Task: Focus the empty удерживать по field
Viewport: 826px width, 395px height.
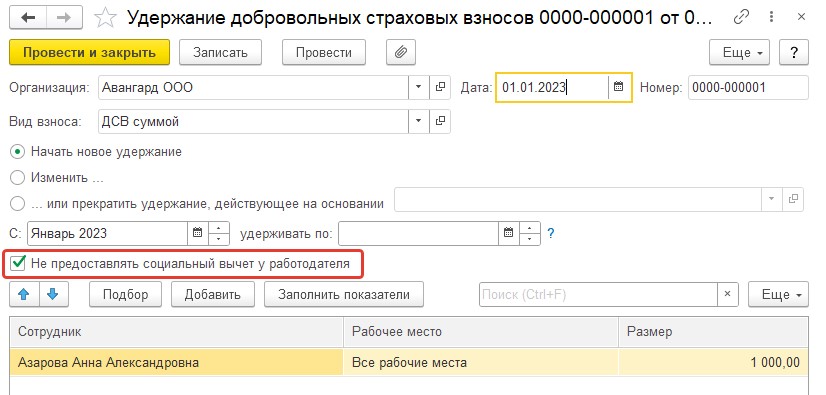Action: 418,233
